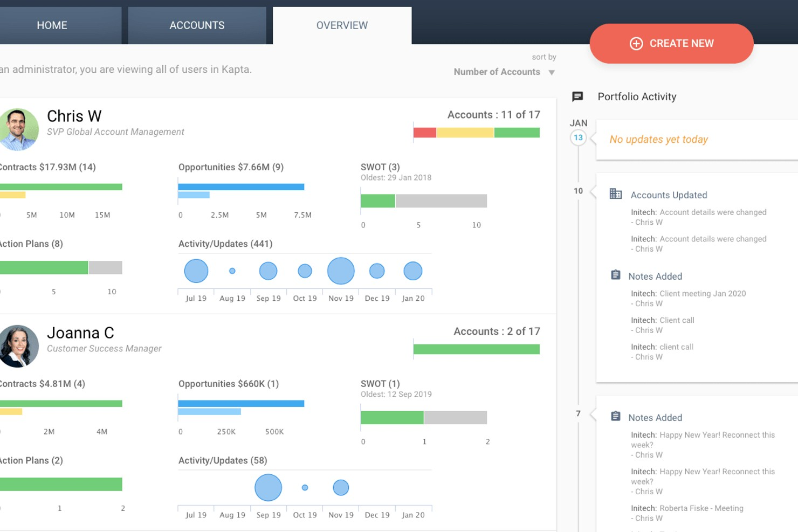Switch to the Home tab
Image resolution: width=798 pixels, height=532 pixels.
tap(52, 25)
